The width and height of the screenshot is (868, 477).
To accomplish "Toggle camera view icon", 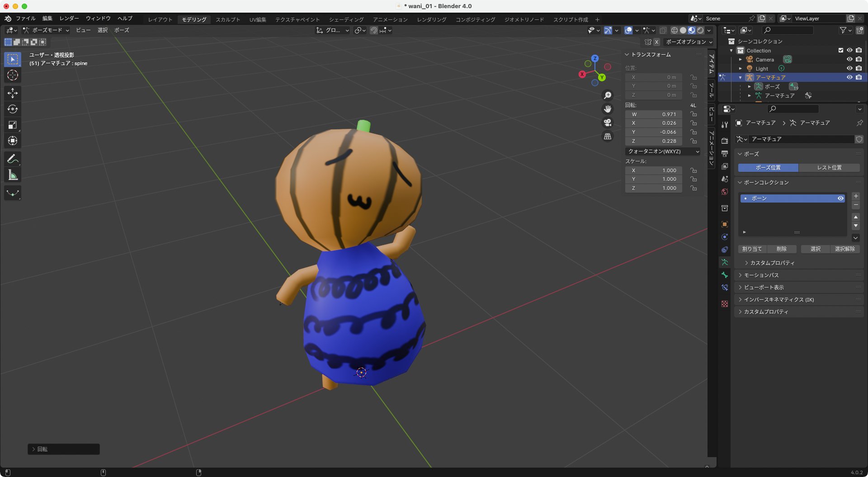I will click(608, 123).
